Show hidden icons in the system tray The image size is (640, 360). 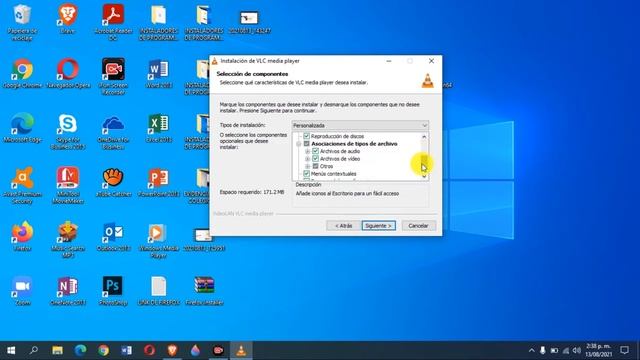point(531,350)
